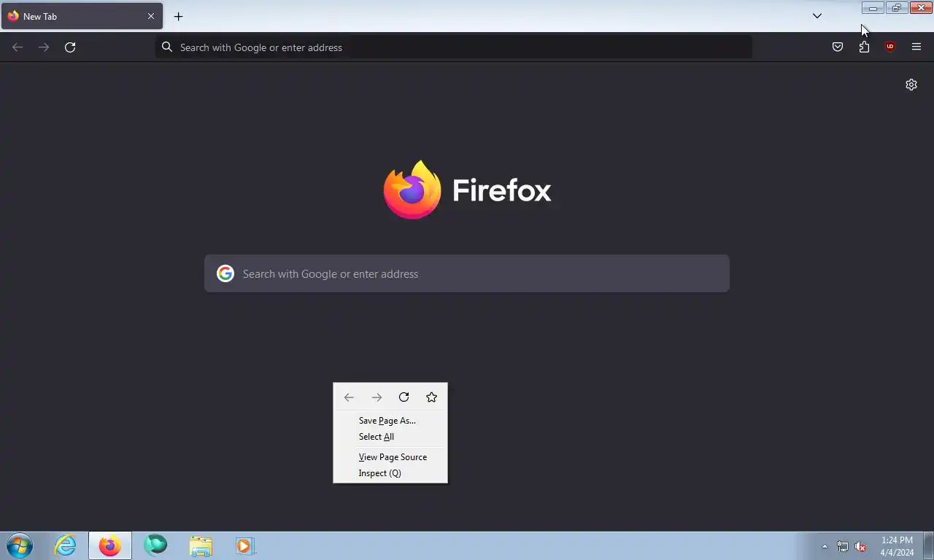
Task: Open the Windows Start button
Action: tap(20, 545)
